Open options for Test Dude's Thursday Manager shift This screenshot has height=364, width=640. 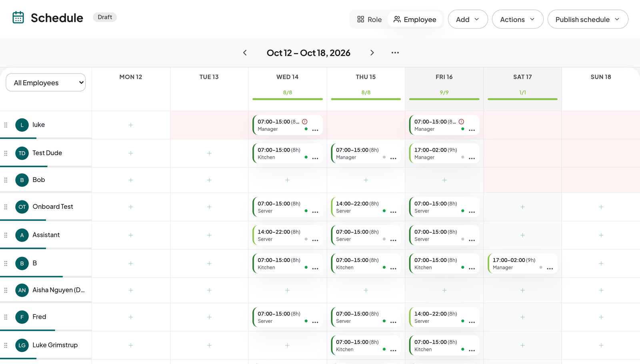[x=393, y=158]
